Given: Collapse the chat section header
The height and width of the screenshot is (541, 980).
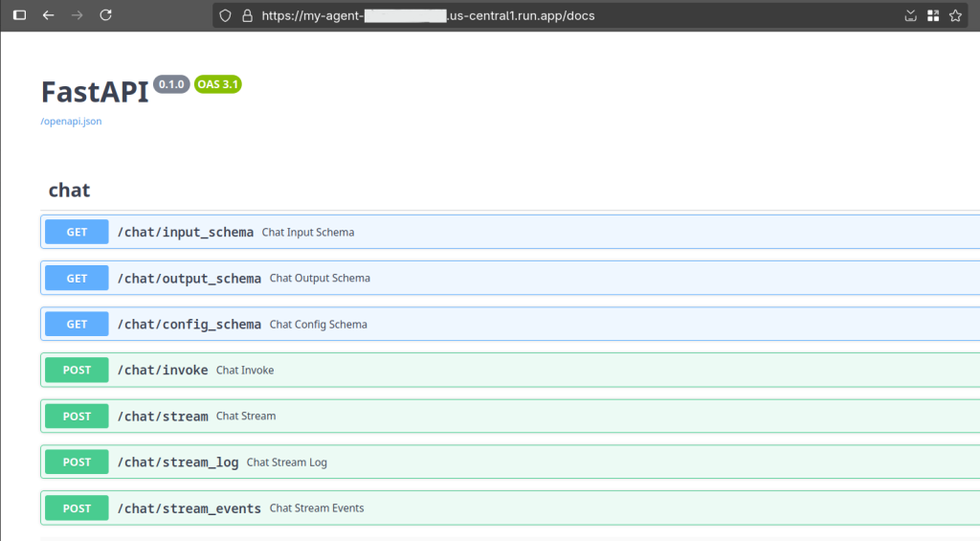Looking at the screenshot, I should click(x=510, y=191).
